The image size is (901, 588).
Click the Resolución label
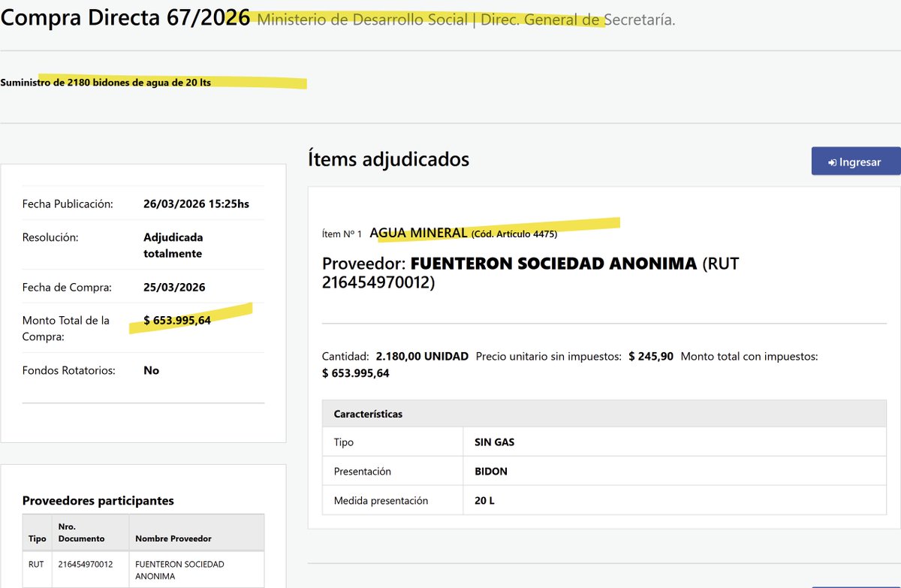click(50, 237)
